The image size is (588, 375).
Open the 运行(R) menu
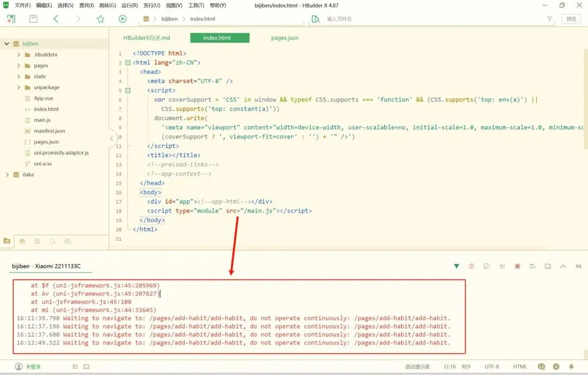tap(130, 5)
